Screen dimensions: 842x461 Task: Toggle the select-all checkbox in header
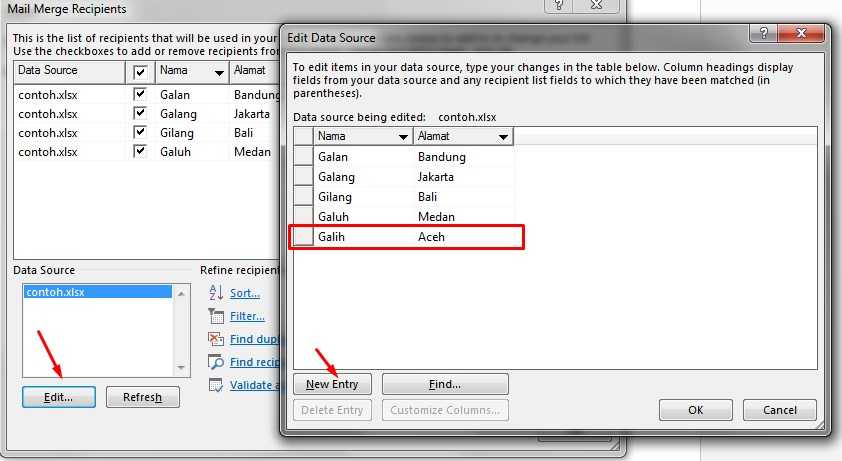140,72
